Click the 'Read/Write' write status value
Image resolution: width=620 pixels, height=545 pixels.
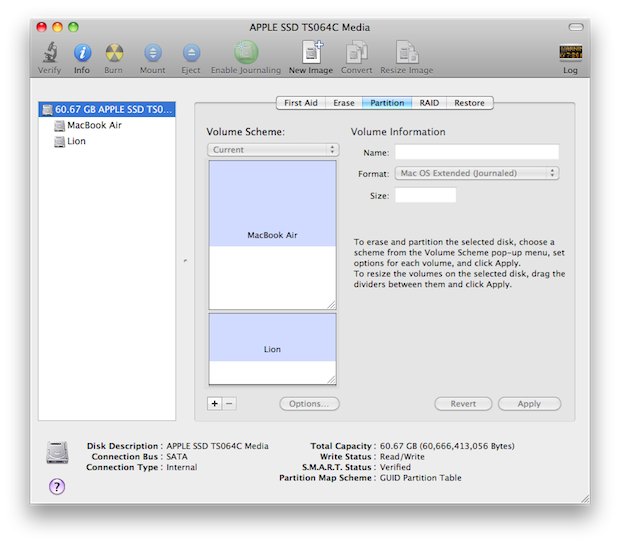click(402, 456)
